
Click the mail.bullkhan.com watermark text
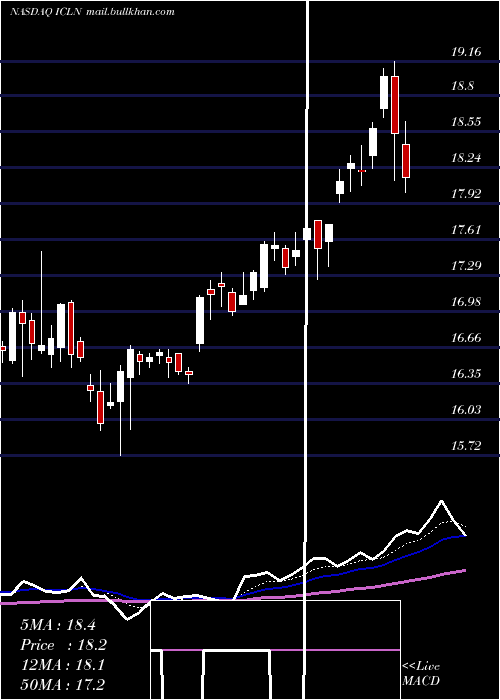(x=130, y=12)
